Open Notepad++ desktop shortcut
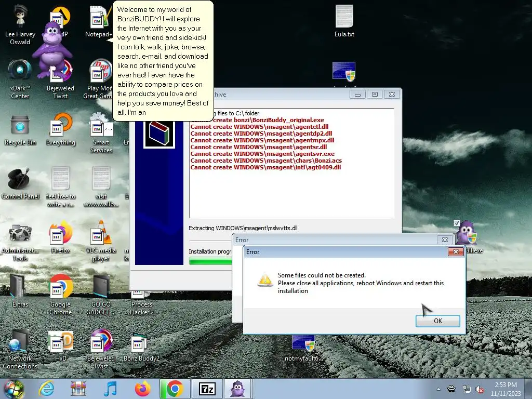The image size is (532, 399). point(98,21)
